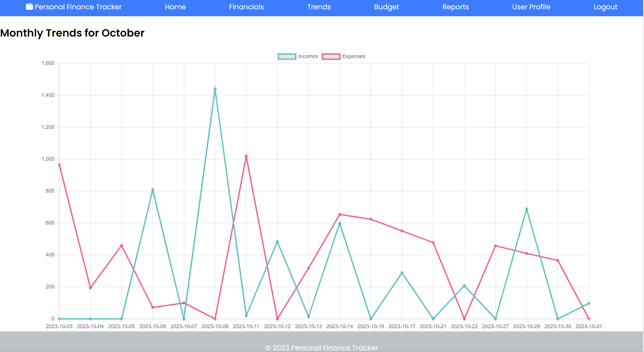The width and height of the screenshot is (644, 352).
Task: Click the teal Incomes legend swatch
Action: 287,56
